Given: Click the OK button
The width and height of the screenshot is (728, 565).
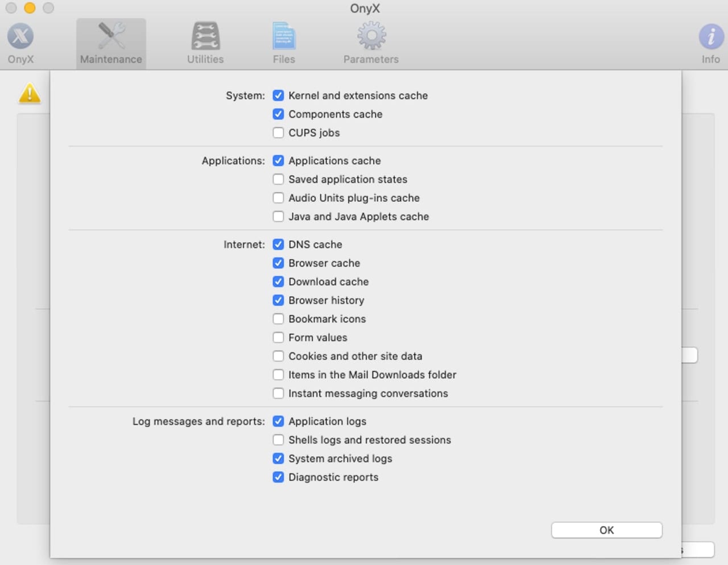Looking at the screenshot, I should [606, 530].
